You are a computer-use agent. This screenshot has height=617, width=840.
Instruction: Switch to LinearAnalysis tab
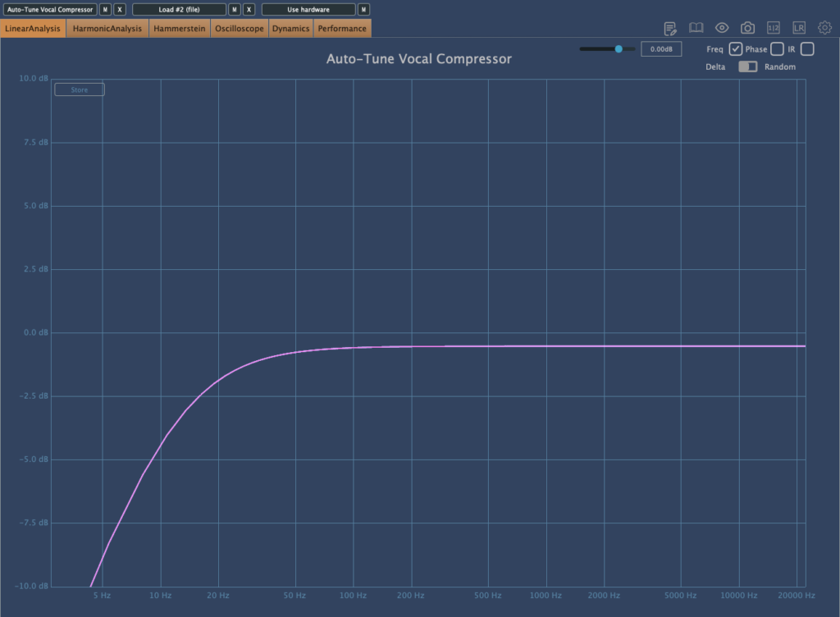33,29
